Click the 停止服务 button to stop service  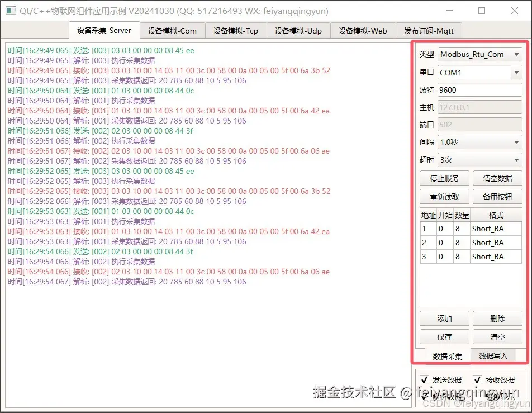[x=444, y=178]
